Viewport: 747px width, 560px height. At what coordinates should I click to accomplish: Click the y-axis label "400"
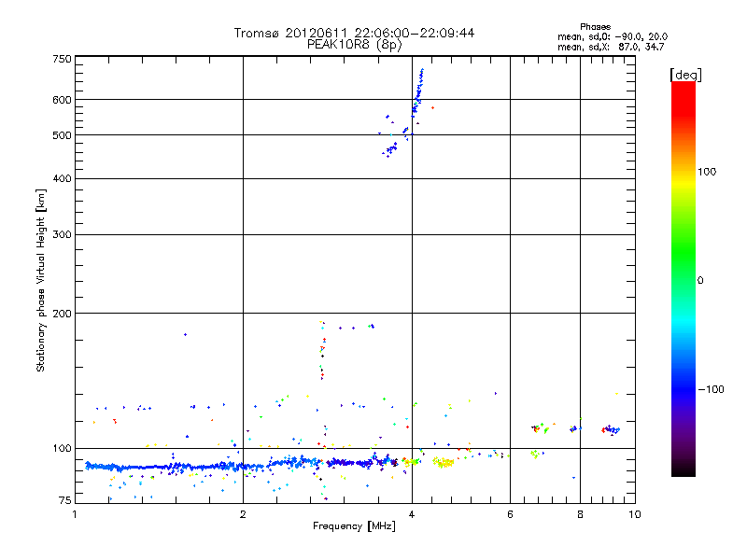click(x=62, y=178)
